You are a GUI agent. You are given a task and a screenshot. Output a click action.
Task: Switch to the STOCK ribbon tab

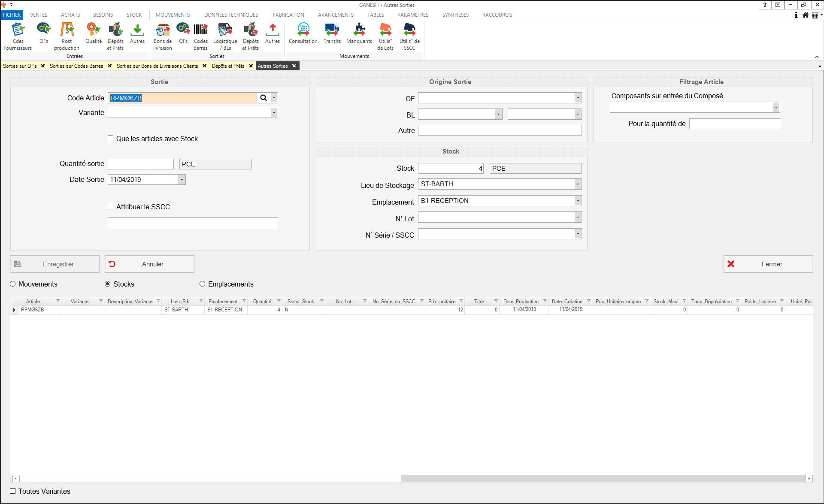point(134,15)
